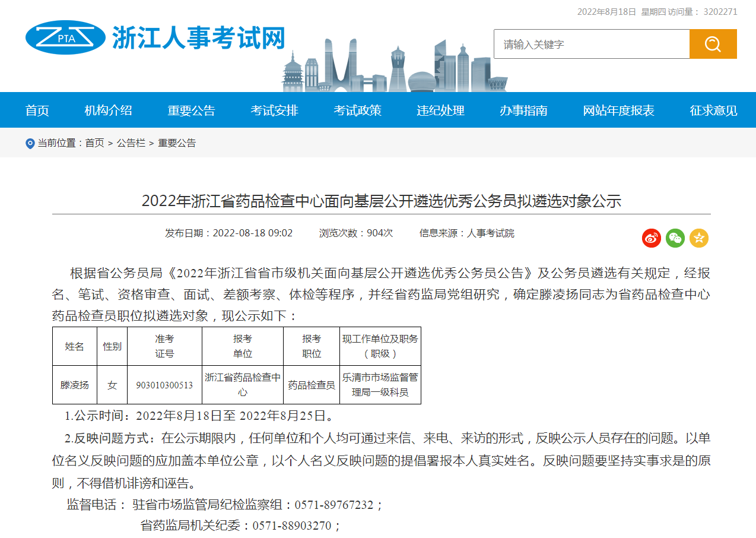
Task: Open the 考试政策 navigation item
Action: coord(357,110)
